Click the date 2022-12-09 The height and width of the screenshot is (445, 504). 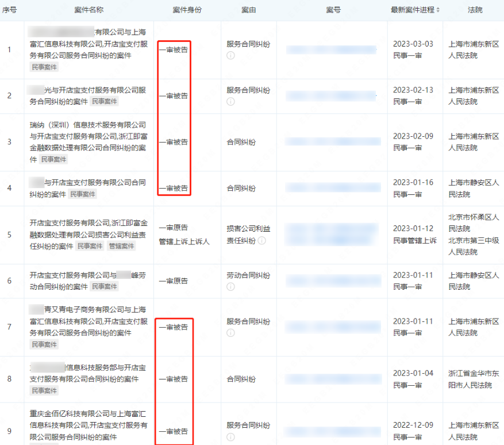pos(413,425)
